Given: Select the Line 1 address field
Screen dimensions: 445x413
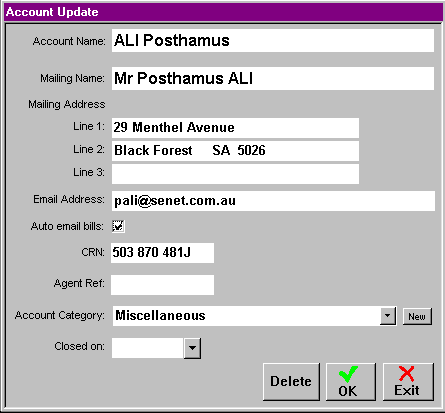Looking at the screenshot, I should 235,128.
